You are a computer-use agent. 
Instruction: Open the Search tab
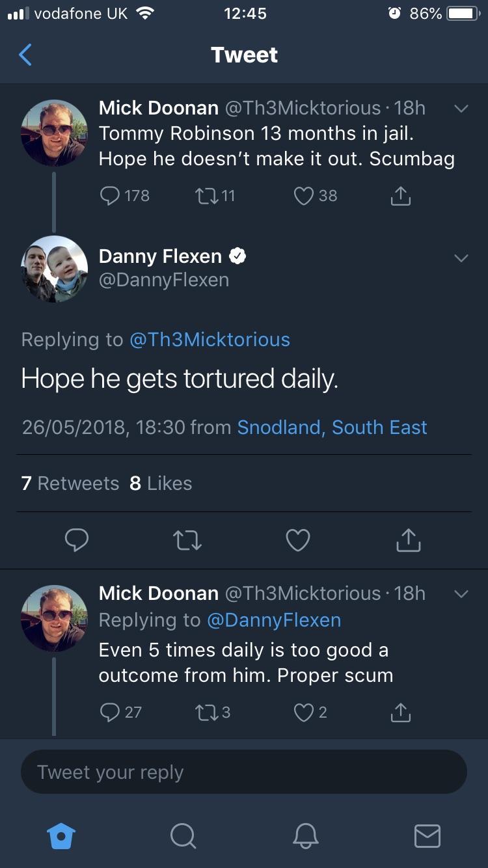click(183, 835)
